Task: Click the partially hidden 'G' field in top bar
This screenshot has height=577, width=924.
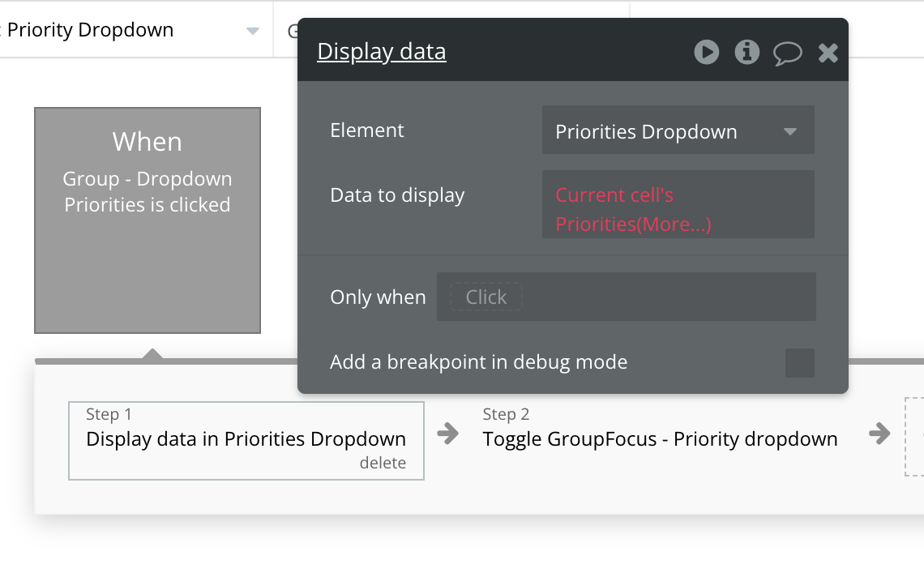Action: pos(292,31)
